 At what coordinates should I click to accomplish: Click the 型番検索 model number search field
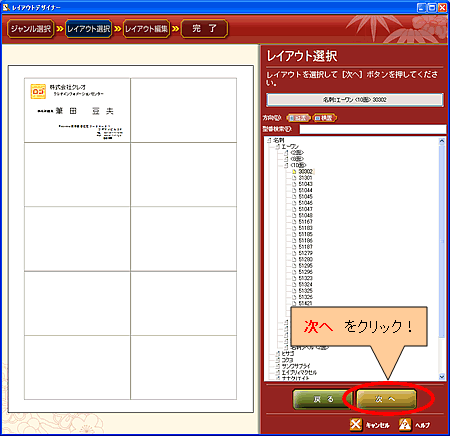pos(372,129)
